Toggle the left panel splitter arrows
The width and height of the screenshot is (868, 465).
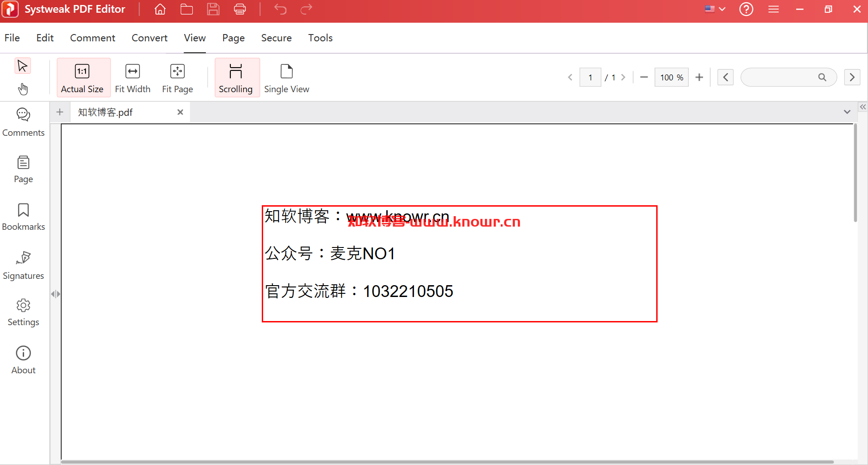click(55, 294)
